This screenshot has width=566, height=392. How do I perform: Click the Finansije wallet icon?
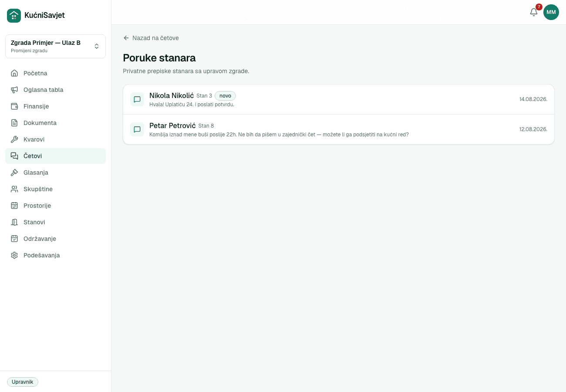[x=14, y=106]
